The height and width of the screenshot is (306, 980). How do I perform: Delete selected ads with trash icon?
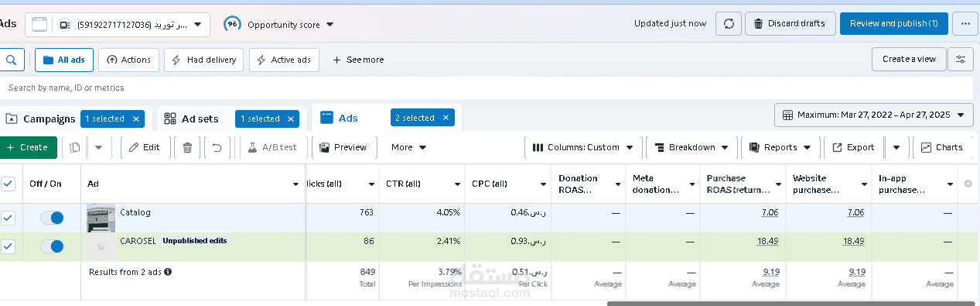pos(187,147)
